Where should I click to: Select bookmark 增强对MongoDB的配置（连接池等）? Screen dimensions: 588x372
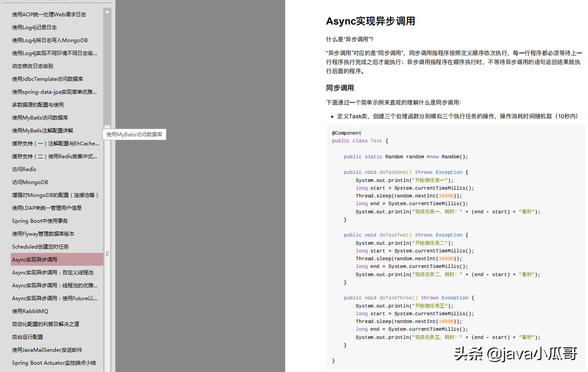(x=56, y=195)
